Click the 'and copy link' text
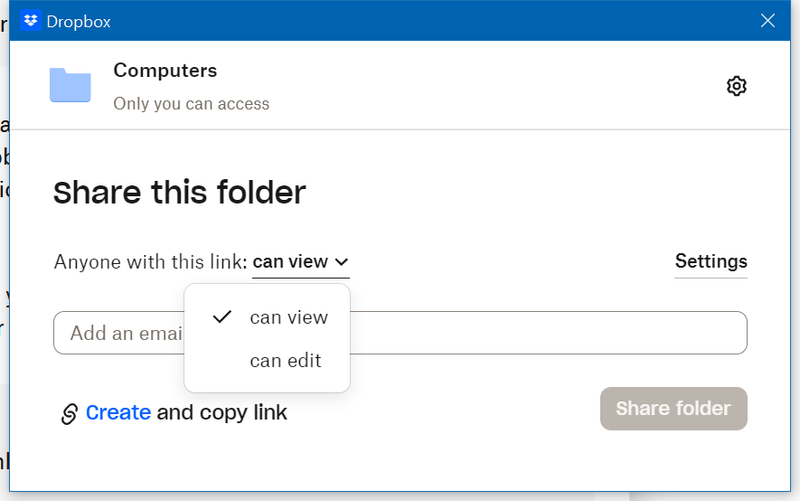 coord(222,412)
